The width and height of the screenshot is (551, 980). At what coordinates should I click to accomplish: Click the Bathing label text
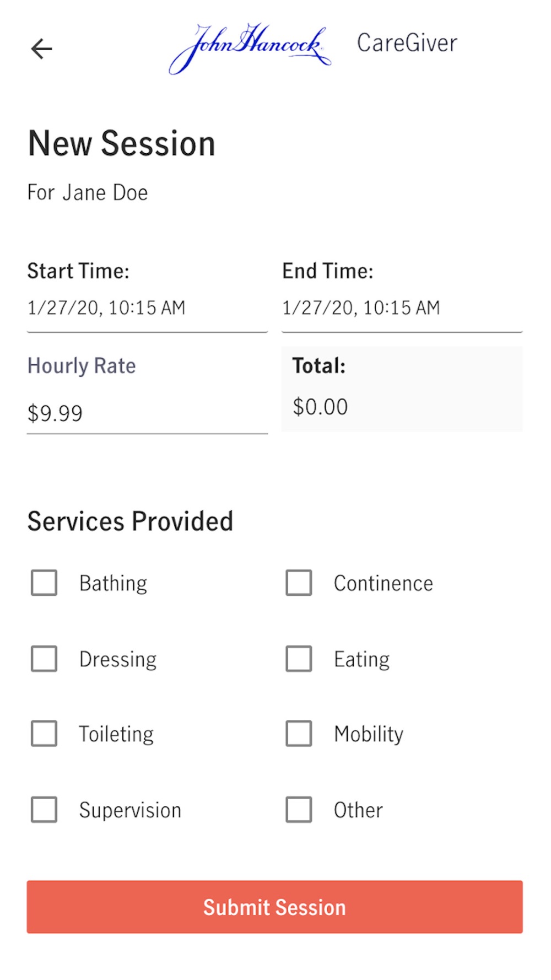pyautogui.click(x=114, y=584)
